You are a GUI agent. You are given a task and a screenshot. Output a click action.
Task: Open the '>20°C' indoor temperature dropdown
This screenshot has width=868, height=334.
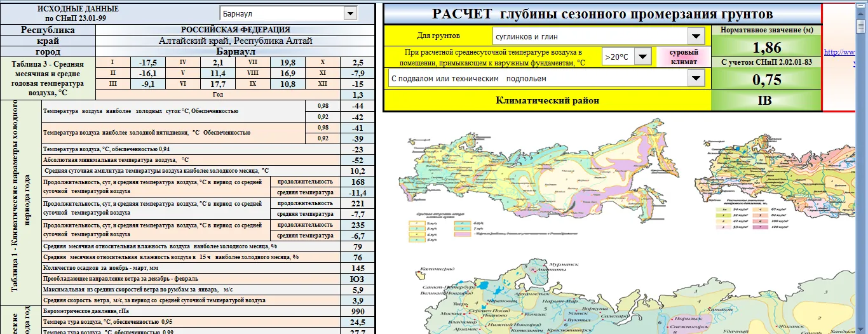click(x=627, y=57)
